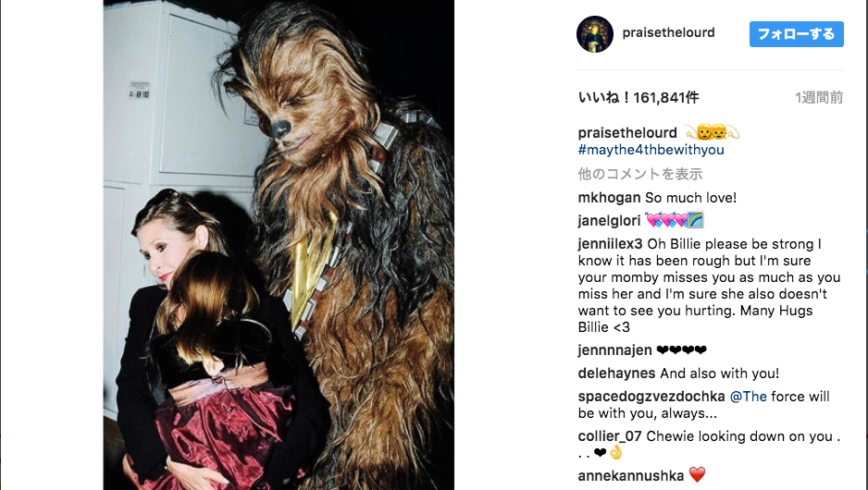Open praisethelourd username in the post header

[668, 32]
